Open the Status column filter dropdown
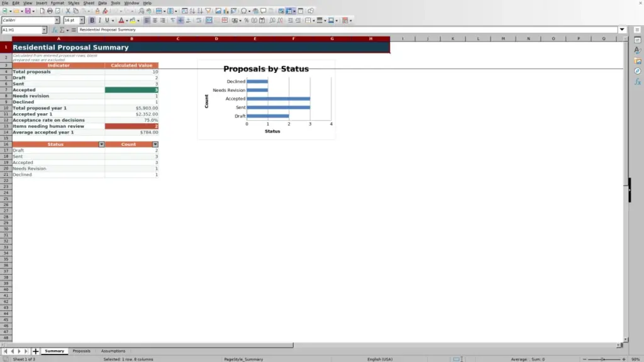Screen dimensions: 644x362 (101, 145)
